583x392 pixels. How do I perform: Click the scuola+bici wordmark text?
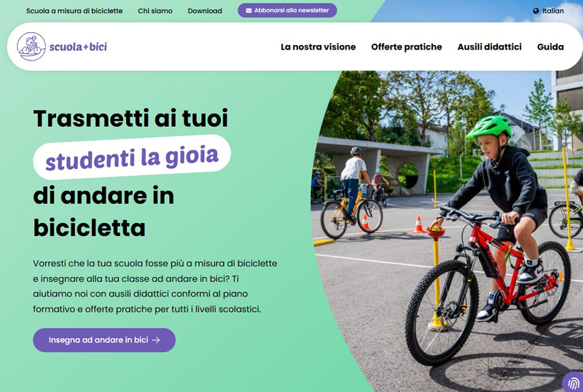(78, 47)
